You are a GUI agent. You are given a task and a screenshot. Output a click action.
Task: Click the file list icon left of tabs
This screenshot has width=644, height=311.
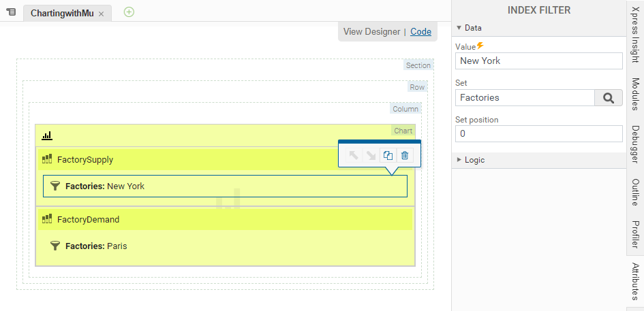coord(11,12)
